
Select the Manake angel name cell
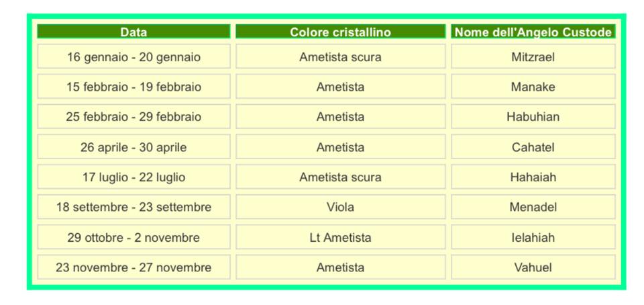[x=533, y=87]
